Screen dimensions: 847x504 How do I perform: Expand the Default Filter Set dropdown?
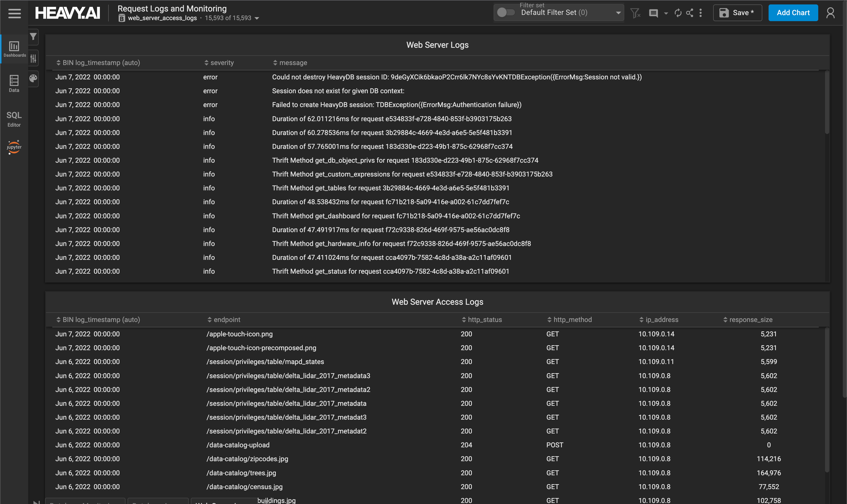(618, 13)
